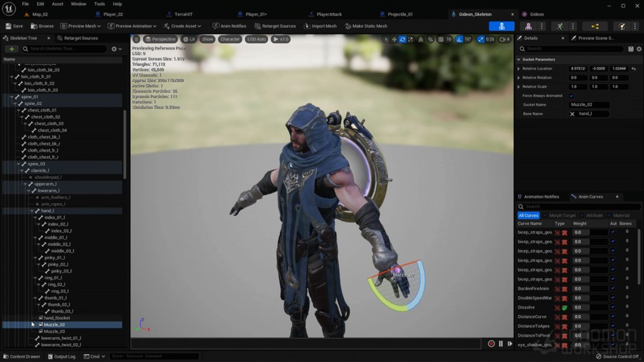The width and height of the screenshot is (644, 362).
Task: Open the x1.0 playback speed menu
Action: click(x=281, y=39)
